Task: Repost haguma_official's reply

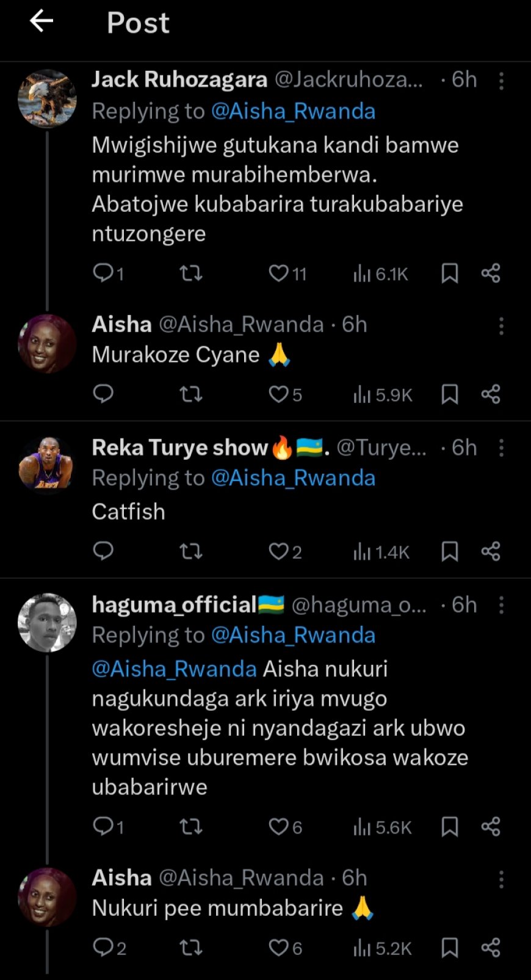Action: click(191, 827)
